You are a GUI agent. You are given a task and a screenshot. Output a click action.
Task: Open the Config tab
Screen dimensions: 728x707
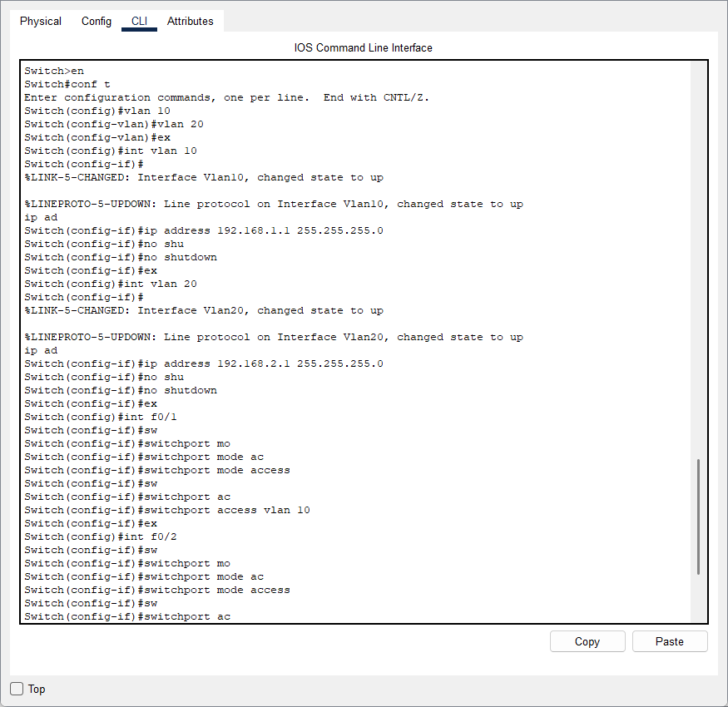96,21
